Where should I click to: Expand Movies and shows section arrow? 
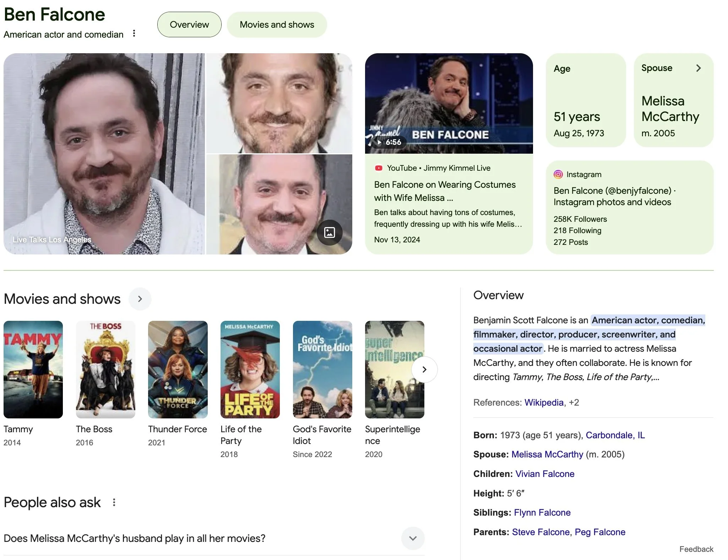[140, 299]
